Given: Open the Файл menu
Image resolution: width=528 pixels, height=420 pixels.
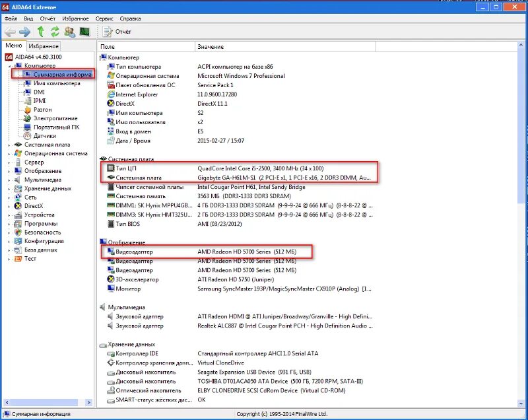Looking at the screenshot, I should pyautogui.click(x=11, y=18).
